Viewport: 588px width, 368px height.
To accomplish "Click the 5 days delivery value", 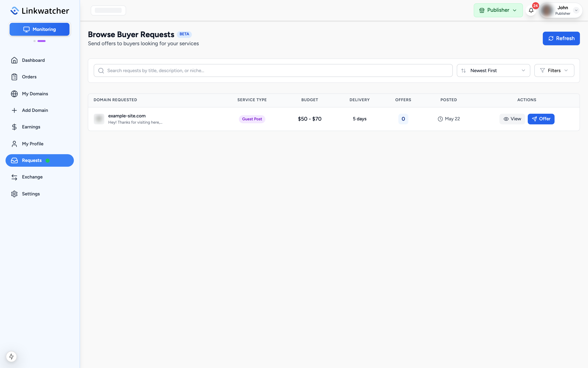I will tap(360, 119).
